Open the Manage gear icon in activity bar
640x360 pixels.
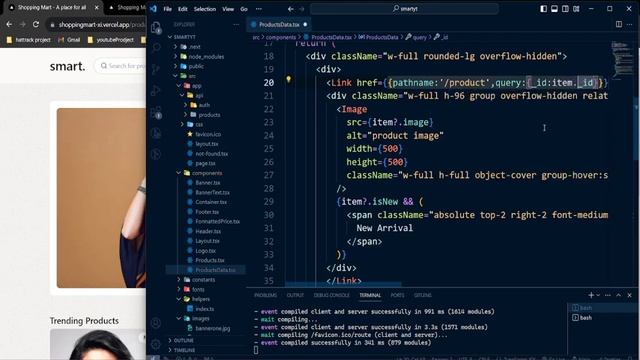(156, 344)
